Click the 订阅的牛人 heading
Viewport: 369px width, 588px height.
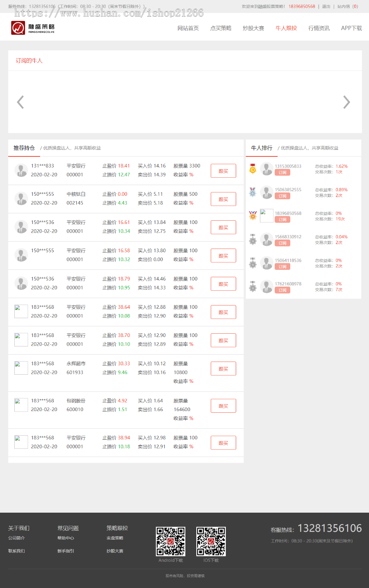29,61
